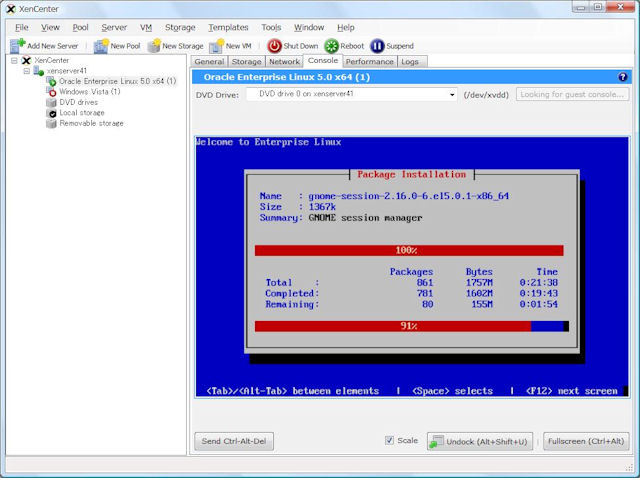Screen dimensions: 640x478
Task: Click the 91% overall progress bar
Action: [x=411, y=326]
